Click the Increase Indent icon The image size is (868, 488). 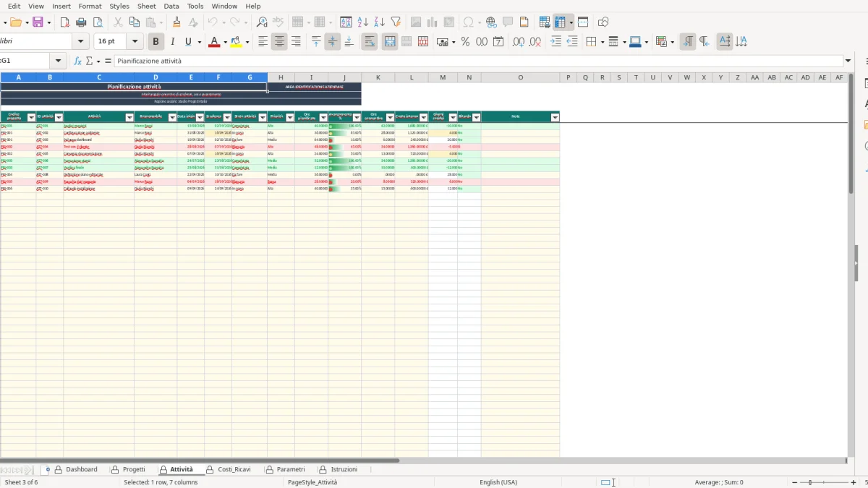(x=556, y=42)
